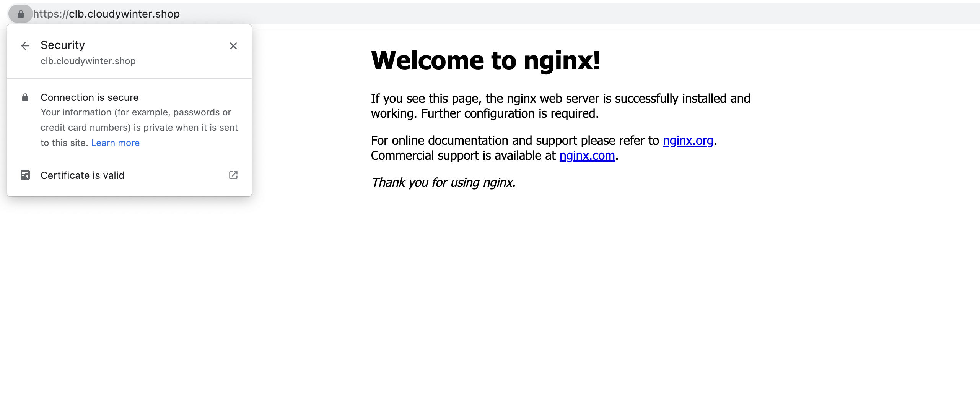Open certificate details via external link icon

(x=233, y=175)
